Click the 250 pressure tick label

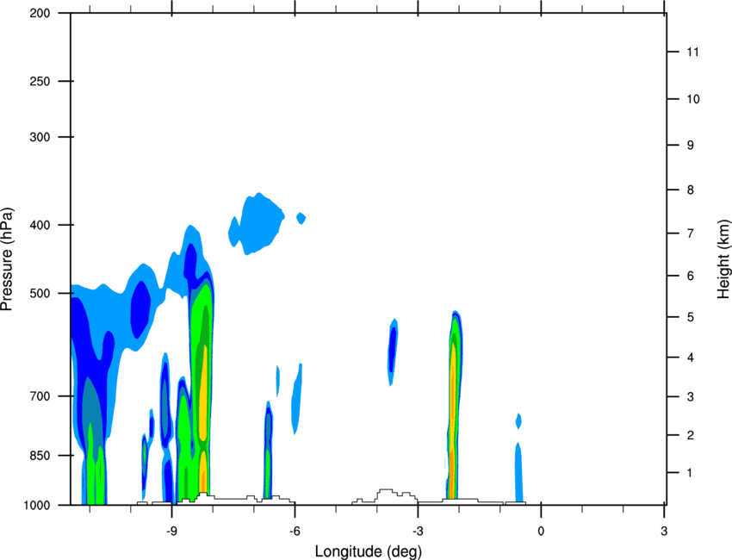[x=40, y=81]
